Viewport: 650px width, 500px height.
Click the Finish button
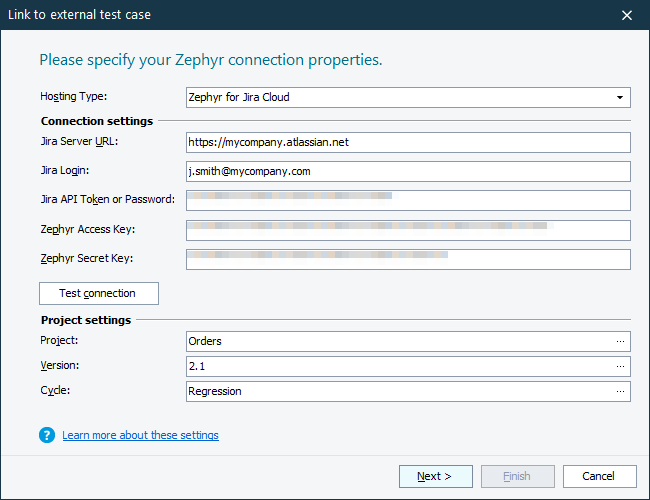tap(518, 476)
